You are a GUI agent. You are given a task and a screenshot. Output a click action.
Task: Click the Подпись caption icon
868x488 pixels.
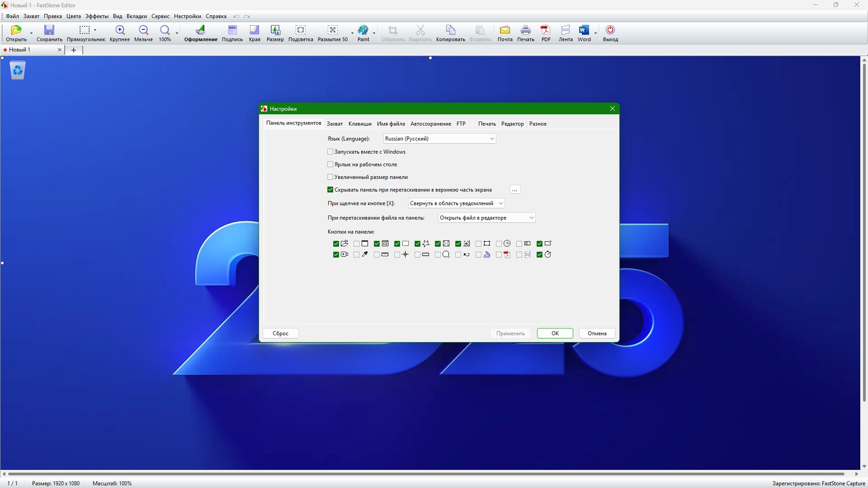(232, 30)
